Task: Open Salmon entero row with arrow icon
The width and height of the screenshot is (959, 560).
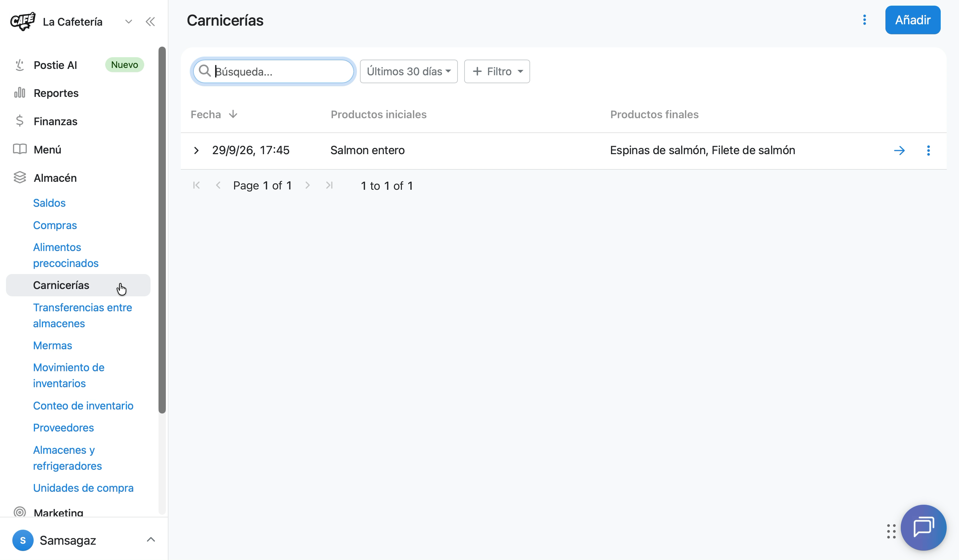Action: pyautogui.click(x=899, y=150)
